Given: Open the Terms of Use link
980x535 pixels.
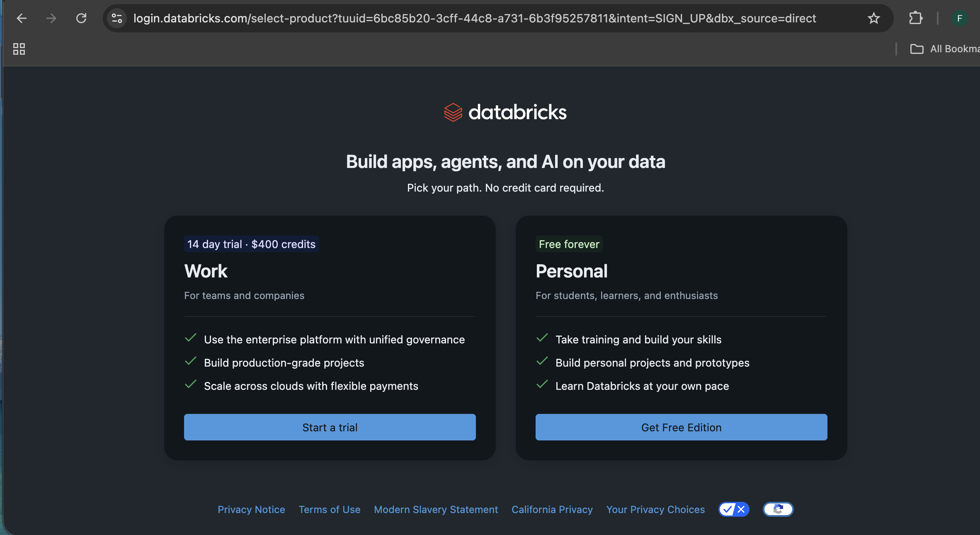Looking at the screenshot, I should tap(330, 509).
